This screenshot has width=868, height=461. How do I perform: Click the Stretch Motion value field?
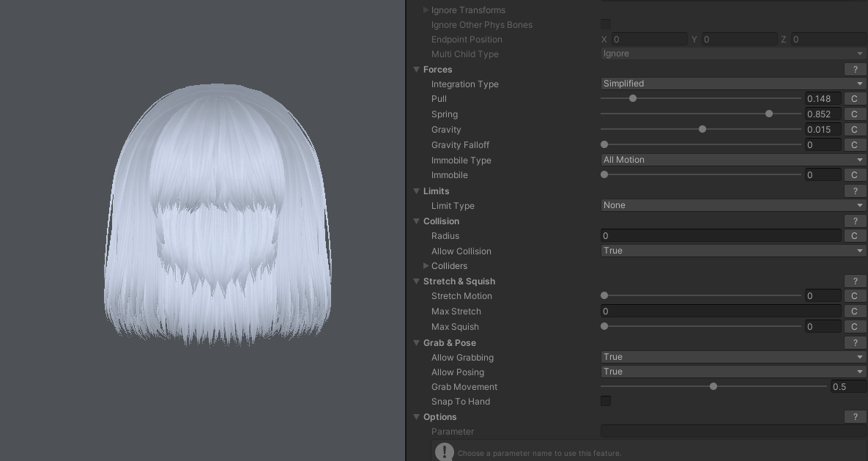click(823, 296)
